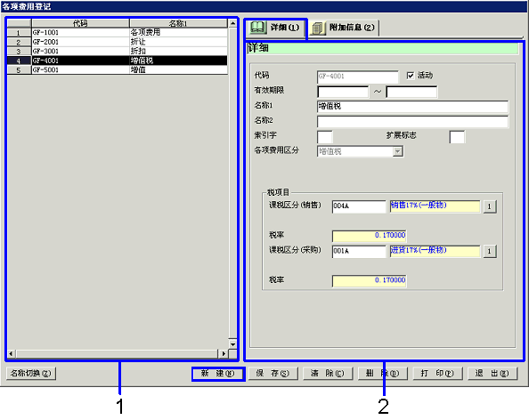Click the 保存 button
This screenshot has width=529, height=420.
pyautogui.click(x=273, y=374)
